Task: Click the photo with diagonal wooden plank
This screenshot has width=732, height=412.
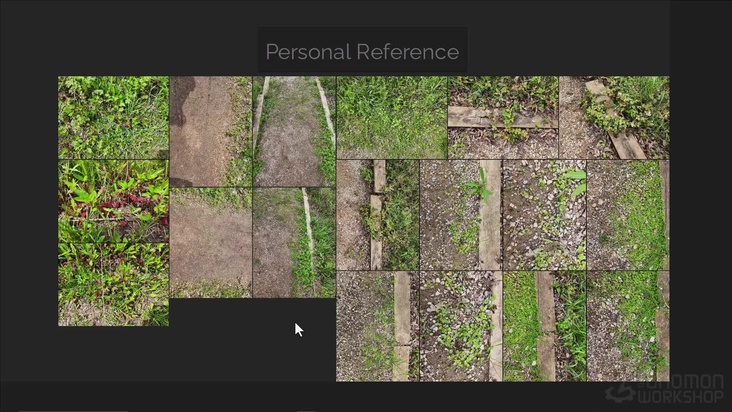Action: pyautogui.click(x=614, y=118)
